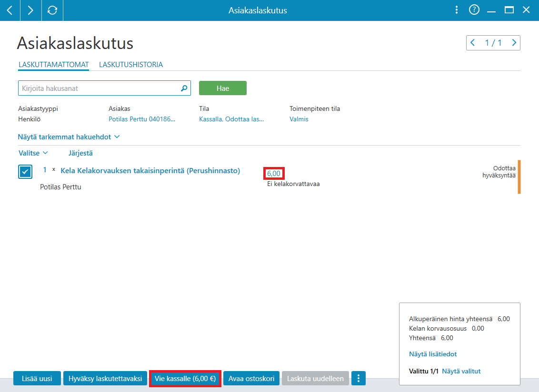This screenshot has width=539, height=392.
Task: Select the LASKUTTAMATTOMAT tab
Action: tap(54, 65)
